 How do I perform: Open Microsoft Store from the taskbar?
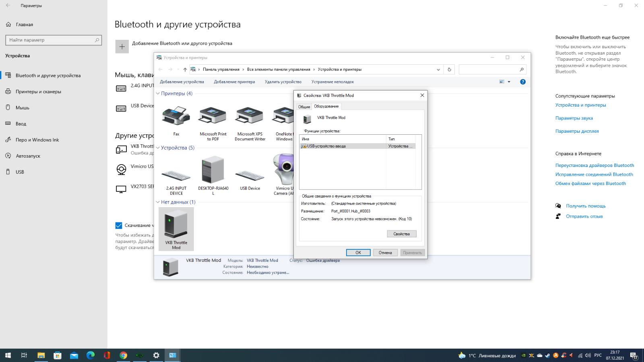tap(58, 355)
